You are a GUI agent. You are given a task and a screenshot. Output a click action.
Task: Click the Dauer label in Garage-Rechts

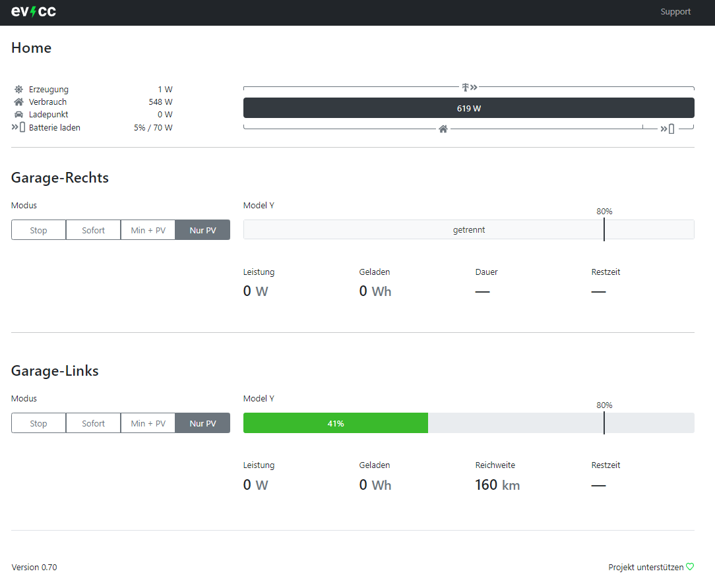tap(486, 272)
